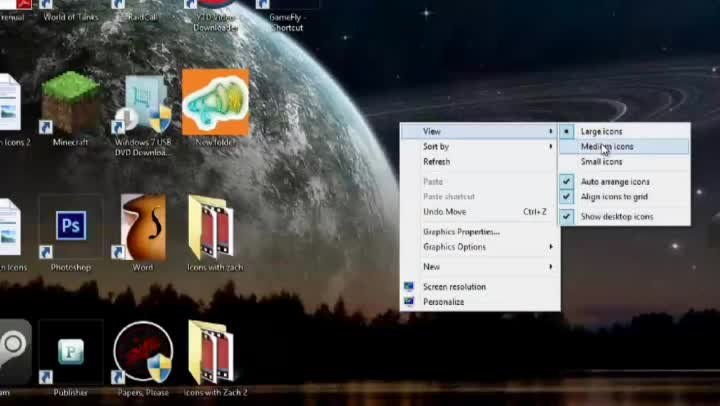Select the GameFly shortcut icon

click(287, 16)
